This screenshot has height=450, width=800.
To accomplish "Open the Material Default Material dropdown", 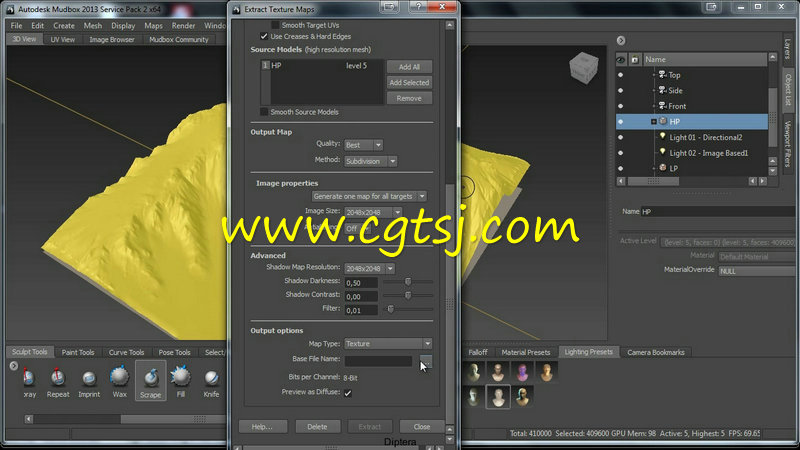I will (x=759, y=257).
